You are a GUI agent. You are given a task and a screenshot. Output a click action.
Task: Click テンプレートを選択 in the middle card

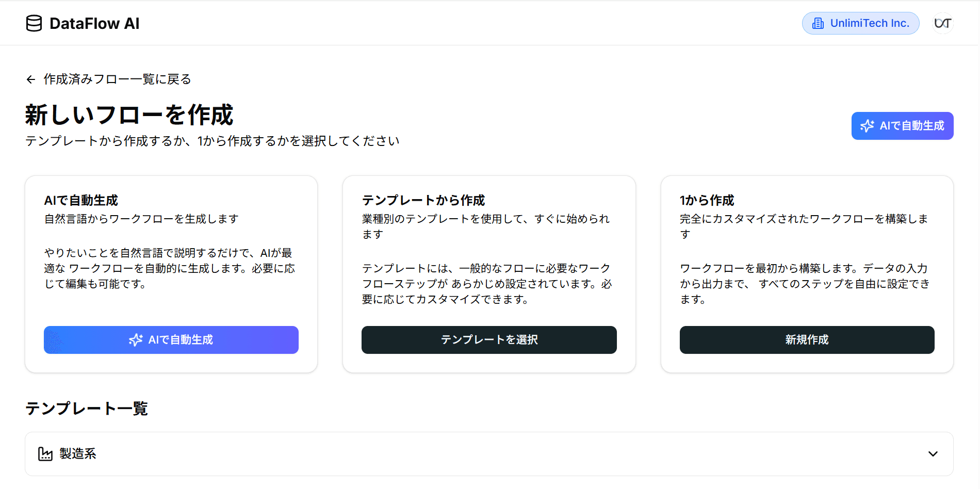pos(488,340)
